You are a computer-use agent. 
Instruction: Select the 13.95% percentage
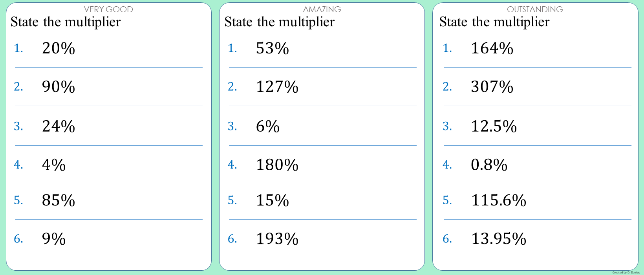(499, 239)
